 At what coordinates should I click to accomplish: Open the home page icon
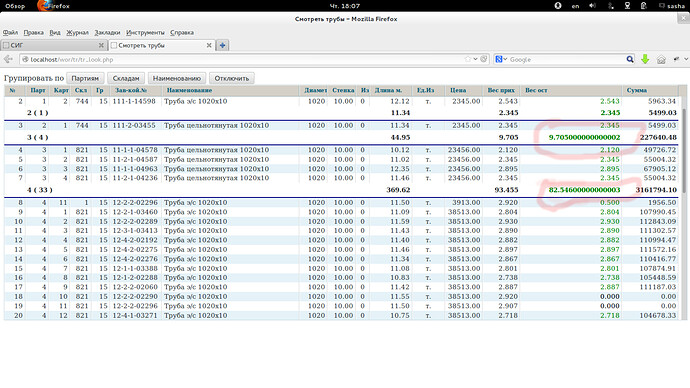(661, 59)
